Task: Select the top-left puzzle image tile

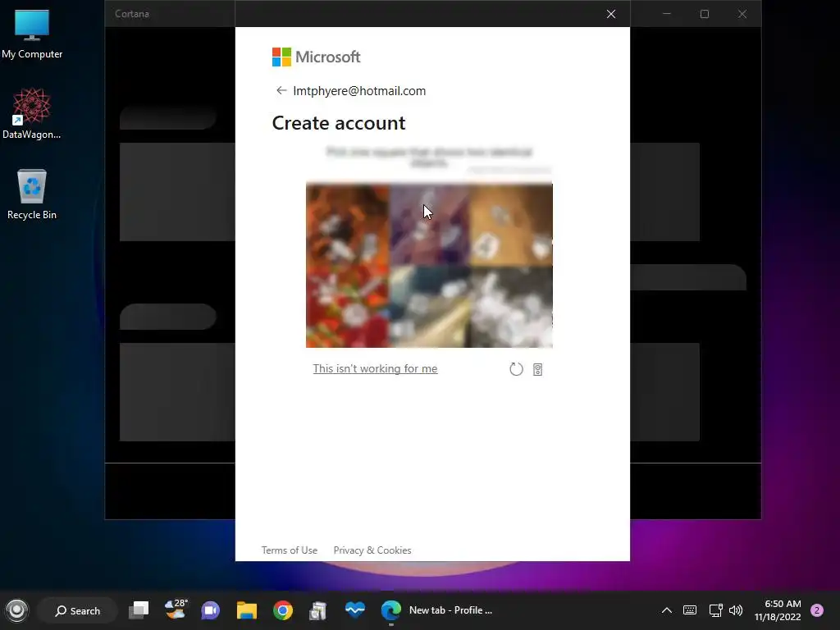Action: [347, 225]
